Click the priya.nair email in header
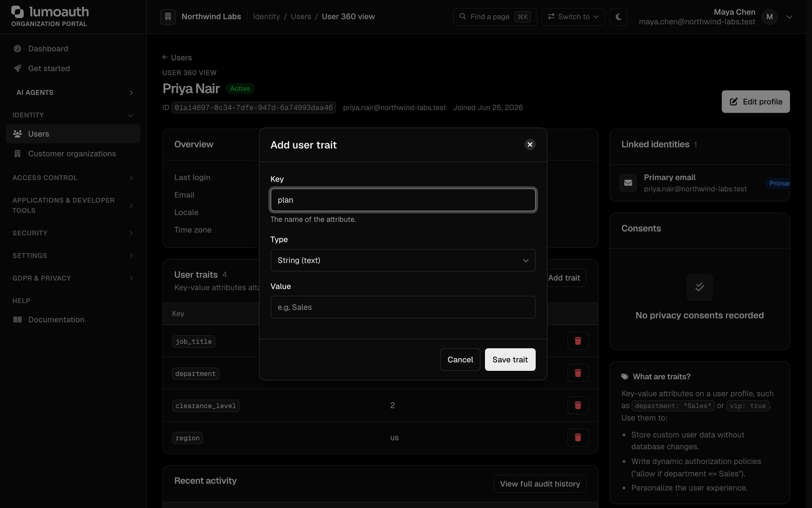Viewport: 812px width, 508px height. tap(394, 108)
